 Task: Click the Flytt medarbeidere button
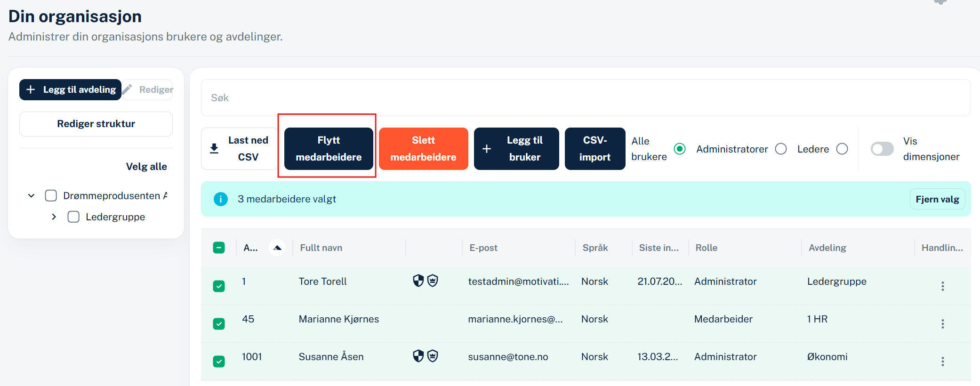(x=329, y=149)
